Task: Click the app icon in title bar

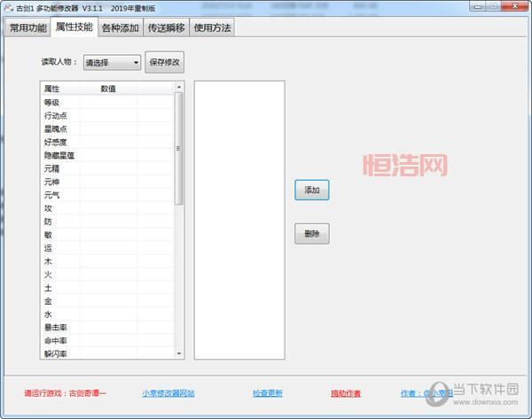Action: pyautogui.click(x=8, y=8)
